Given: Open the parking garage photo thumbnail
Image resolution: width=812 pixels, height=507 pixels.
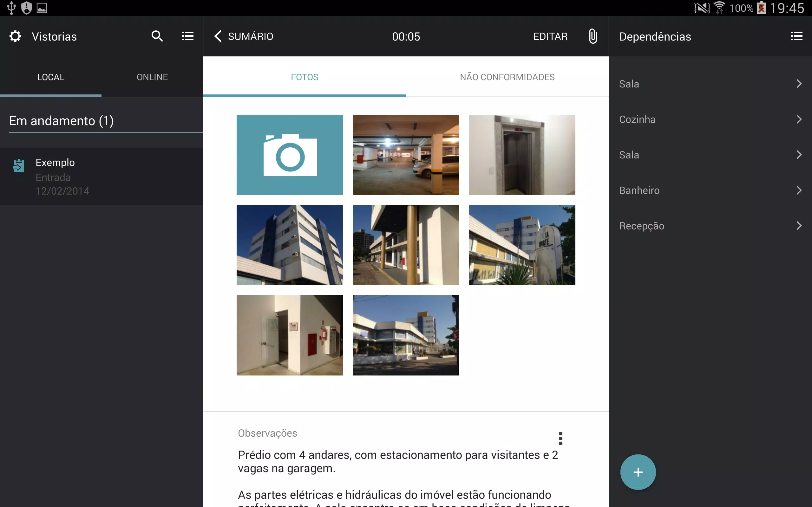Looking at the screenshot, I should [406, 155].
